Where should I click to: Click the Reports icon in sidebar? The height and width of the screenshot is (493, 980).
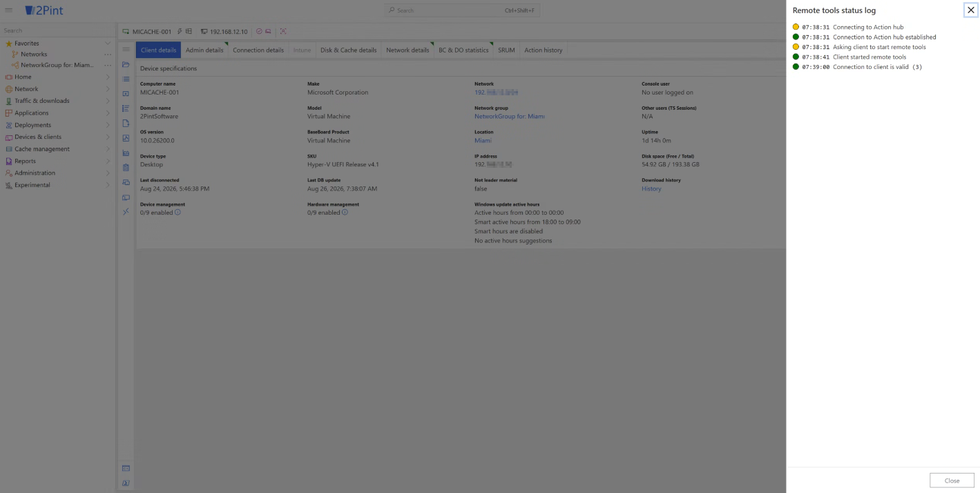pyautogui.click(x=9, y=161)
